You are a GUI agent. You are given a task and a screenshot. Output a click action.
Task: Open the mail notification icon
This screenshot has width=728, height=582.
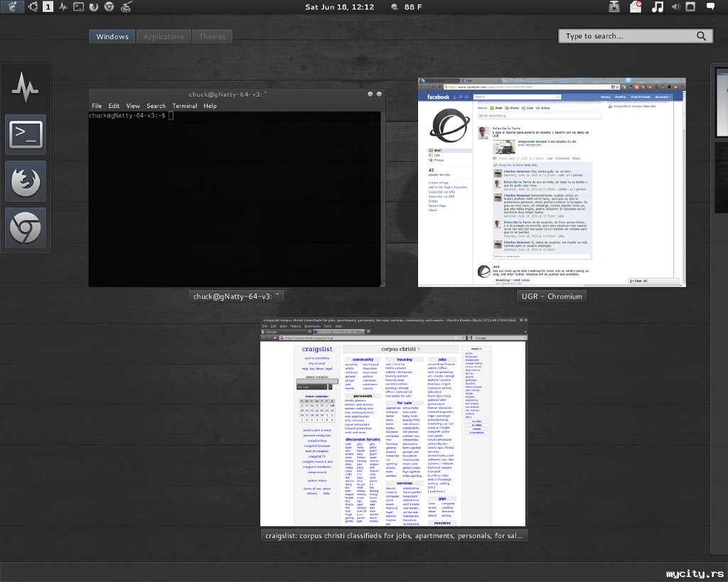click(x=636, y=7)
